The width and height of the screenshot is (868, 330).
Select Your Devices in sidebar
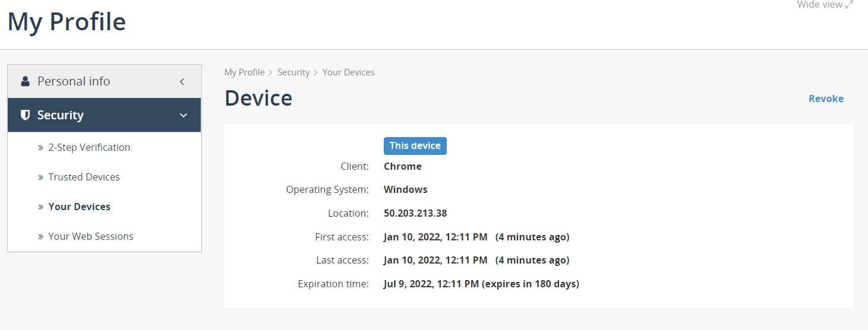click(80, 207)
